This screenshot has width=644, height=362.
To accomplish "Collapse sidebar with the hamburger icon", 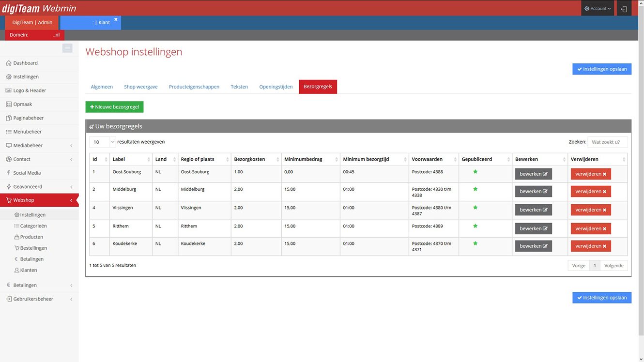I will click(67, 48).
